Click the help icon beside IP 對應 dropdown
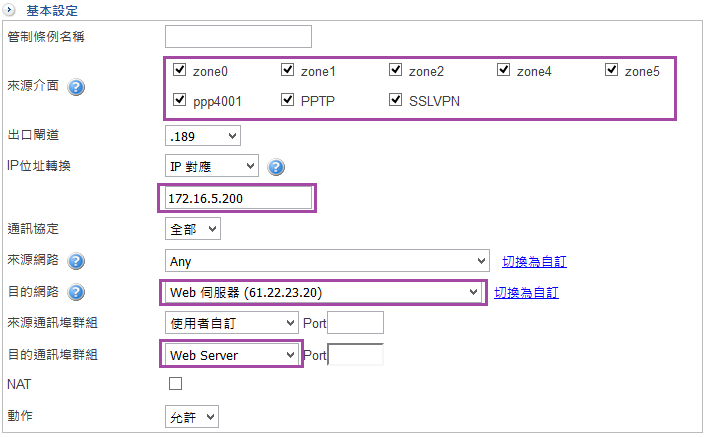 coord(276,167)
